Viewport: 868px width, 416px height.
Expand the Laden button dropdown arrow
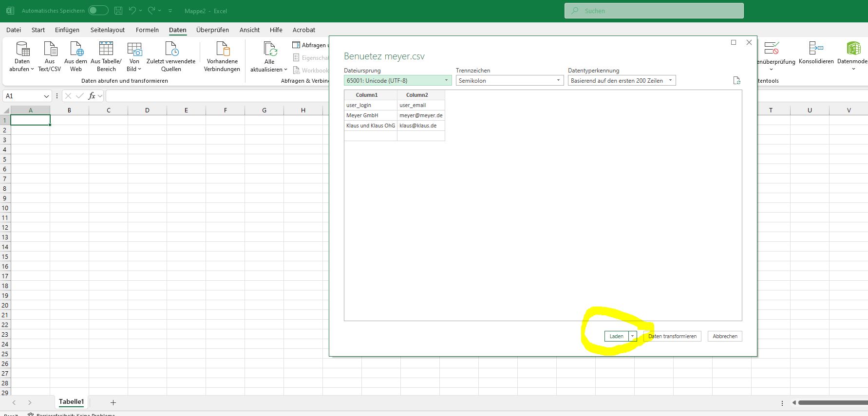632,336
